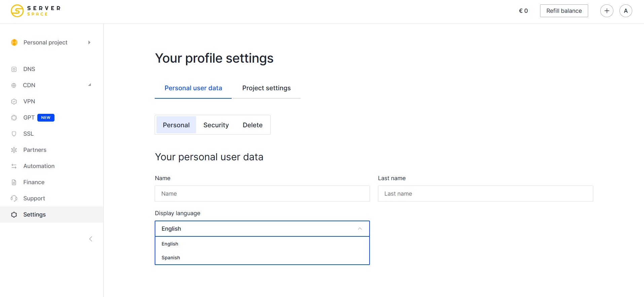Click the Serverspace logo icon
Image resolution: width=644 pixels, height=297 pixels.
pos(17,11)
